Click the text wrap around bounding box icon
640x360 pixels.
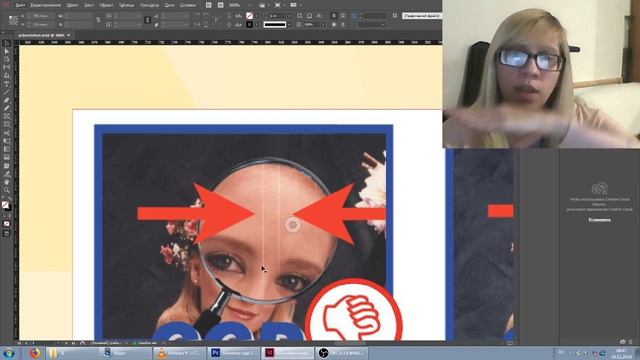pos(343,16)
